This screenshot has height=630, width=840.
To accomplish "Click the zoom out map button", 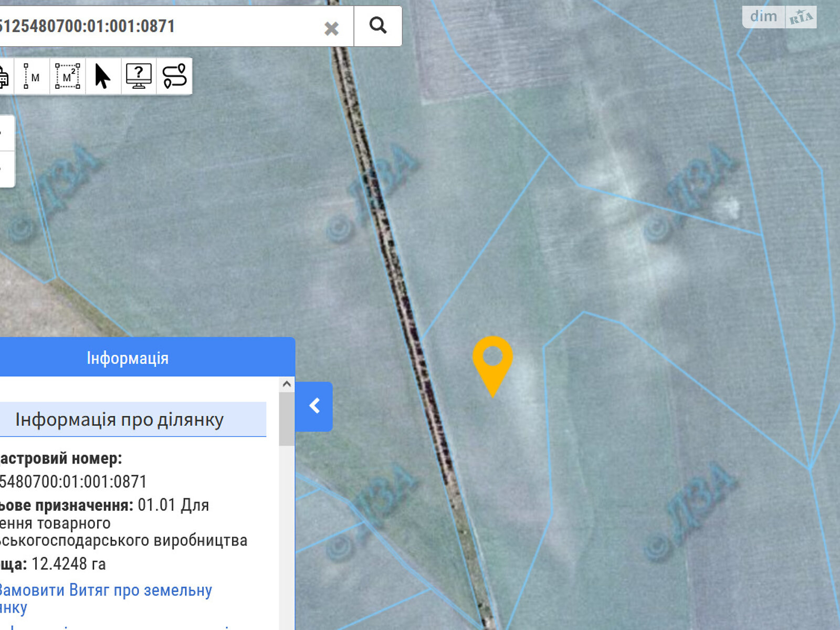I will click(x=6, y=169).
